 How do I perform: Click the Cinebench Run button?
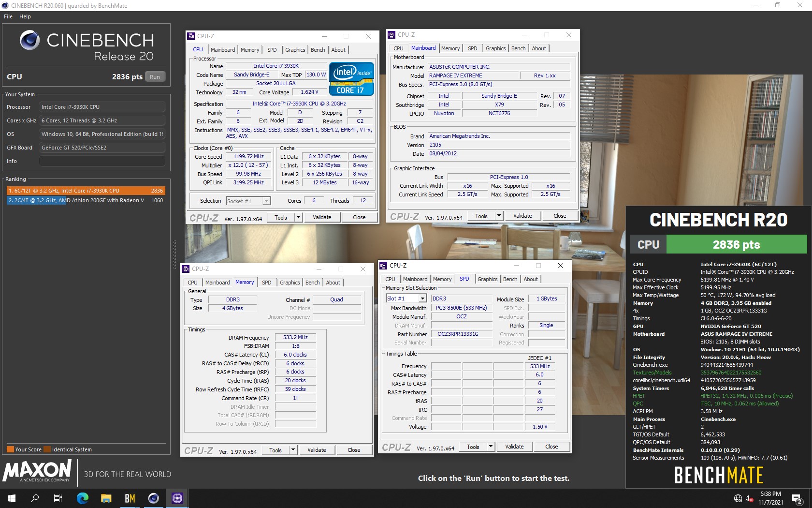pos(155,77)
